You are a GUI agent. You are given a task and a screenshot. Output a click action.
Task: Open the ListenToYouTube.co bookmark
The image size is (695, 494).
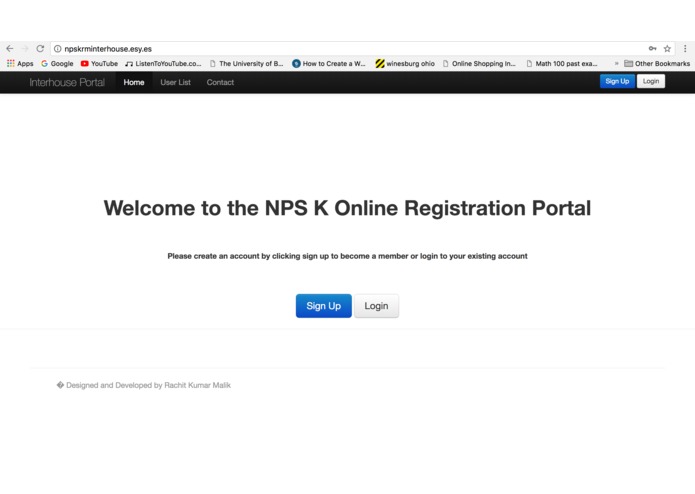(x=163, y=64)
